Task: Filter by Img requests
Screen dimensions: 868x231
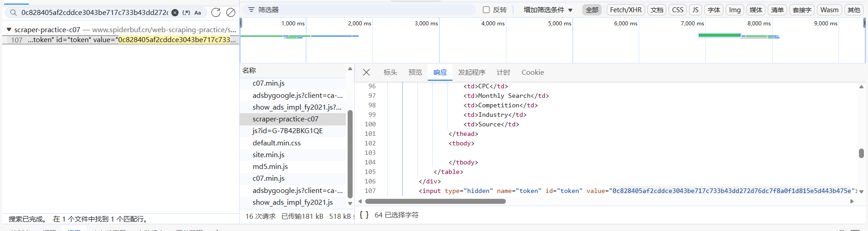Action: (x=735, y=10)
